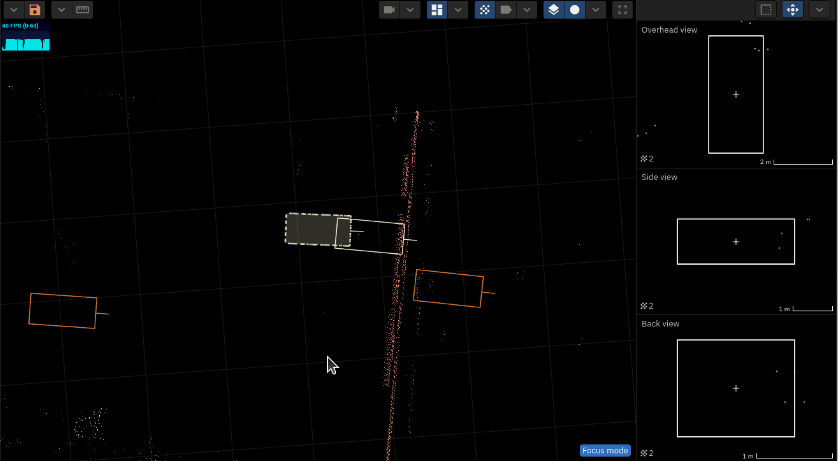Select the orange cuboid right of point line
This screenshot has height=461, width=839.
click(x=448, y=288)
